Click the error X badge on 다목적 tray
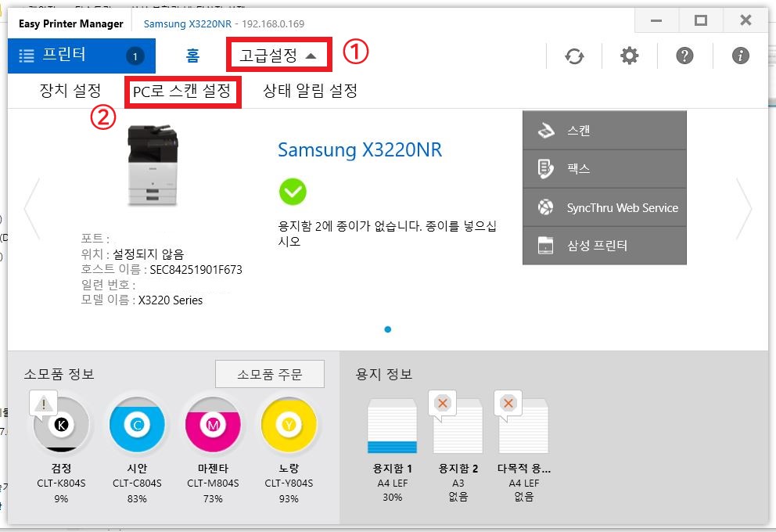This screenshot has width=776, height=532. (508, 404)
